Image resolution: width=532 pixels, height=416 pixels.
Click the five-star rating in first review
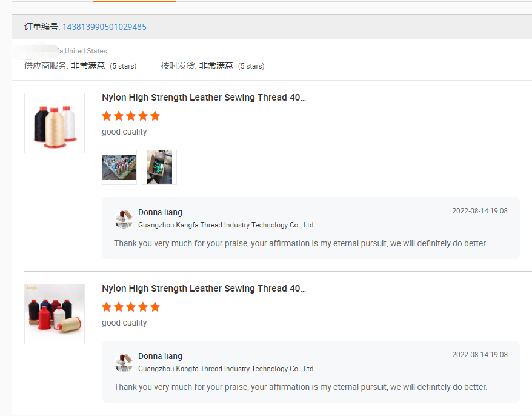(131, 116)
